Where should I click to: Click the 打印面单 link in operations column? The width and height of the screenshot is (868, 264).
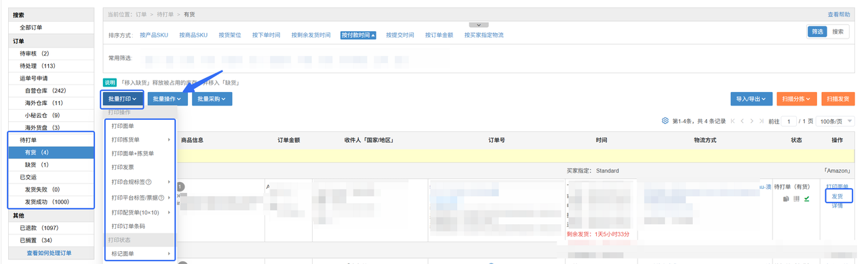coord(837,187)
